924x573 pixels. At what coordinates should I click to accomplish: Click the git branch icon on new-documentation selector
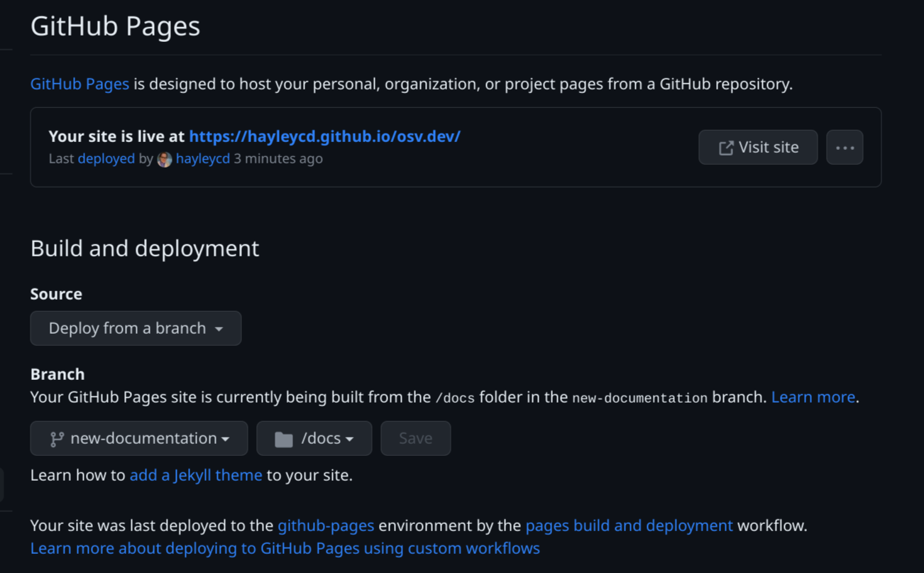(59, 438)
